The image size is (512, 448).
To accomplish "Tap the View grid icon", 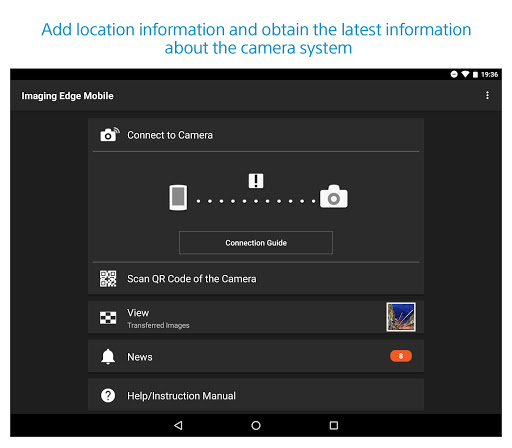I will coord(108,318).
